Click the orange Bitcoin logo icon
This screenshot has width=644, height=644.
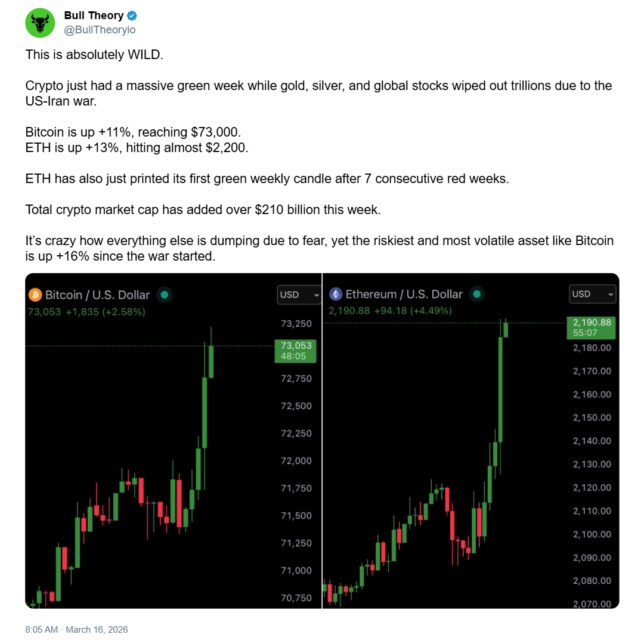[x=35, y=295]
